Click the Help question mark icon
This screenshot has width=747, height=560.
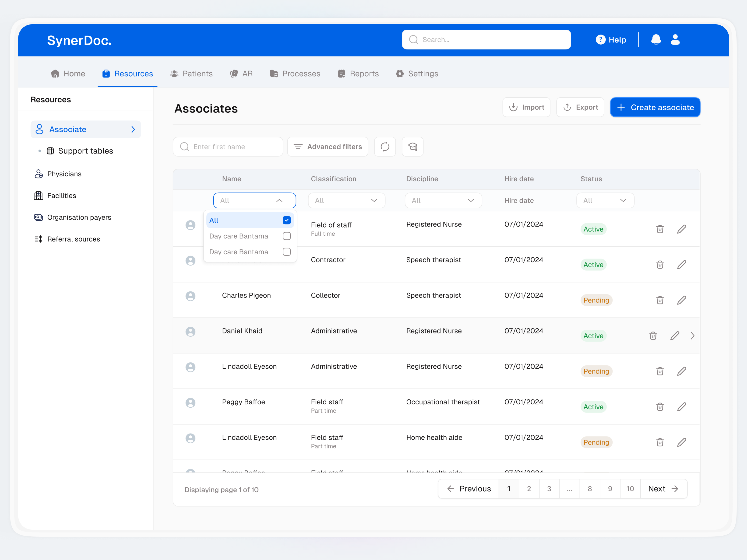[x=600, y=40]
